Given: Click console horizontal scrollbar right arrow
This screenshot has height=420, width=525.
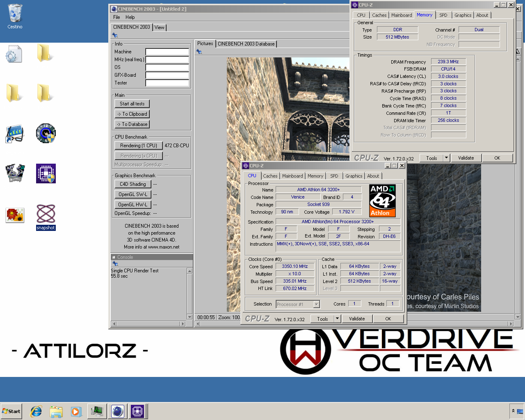Looking at the screenshot, I should pyautogui.click(x=183, y=324).
